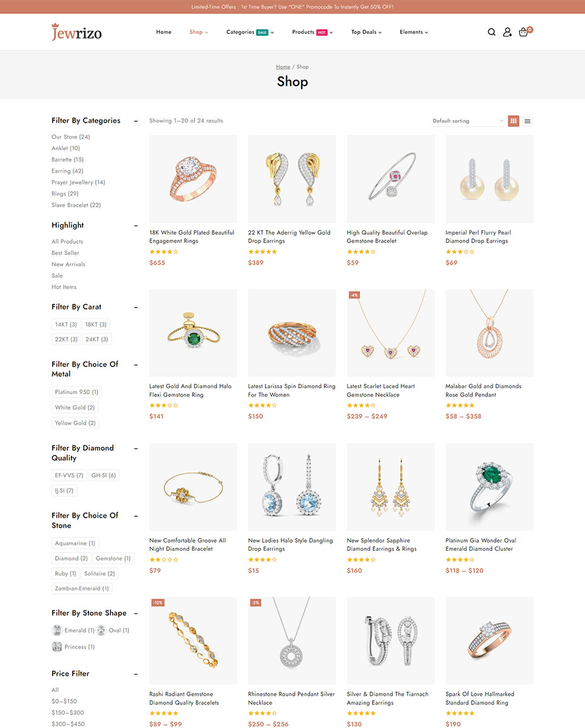Image resolution: width=585 pixels, height=728 pixels.
Task: Toggle the 14KT carat filter
Action: (66, 325)
